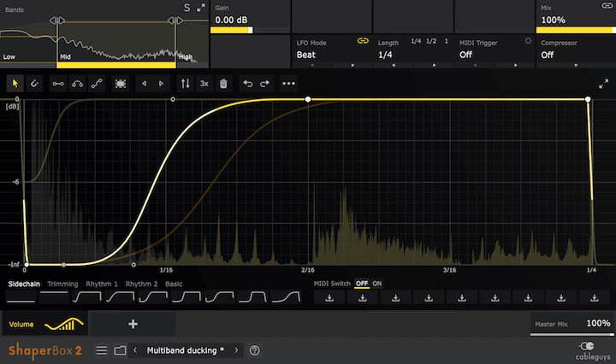Select Length 1/4 shortcut
The image size is (616, 364).
click(416, 41)
